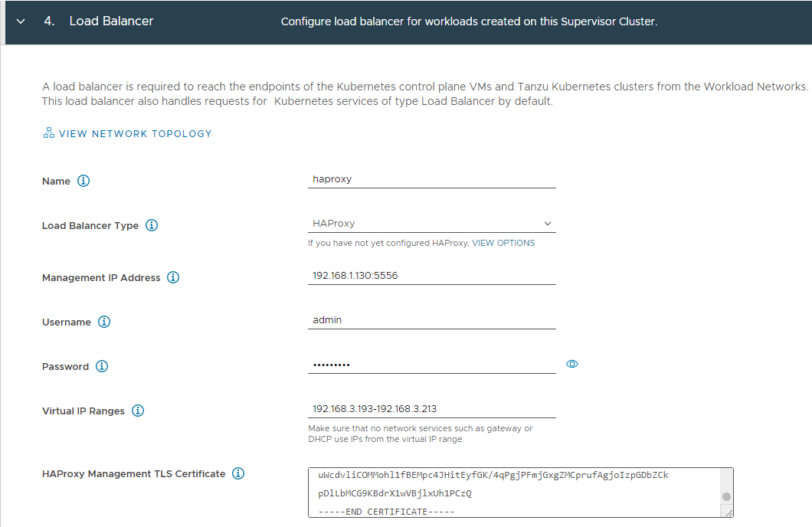Click the info icon beside Username
Image resolution: width=812 pixels, height=527 pixels.
pyautogui.click(x=105, y=322)
